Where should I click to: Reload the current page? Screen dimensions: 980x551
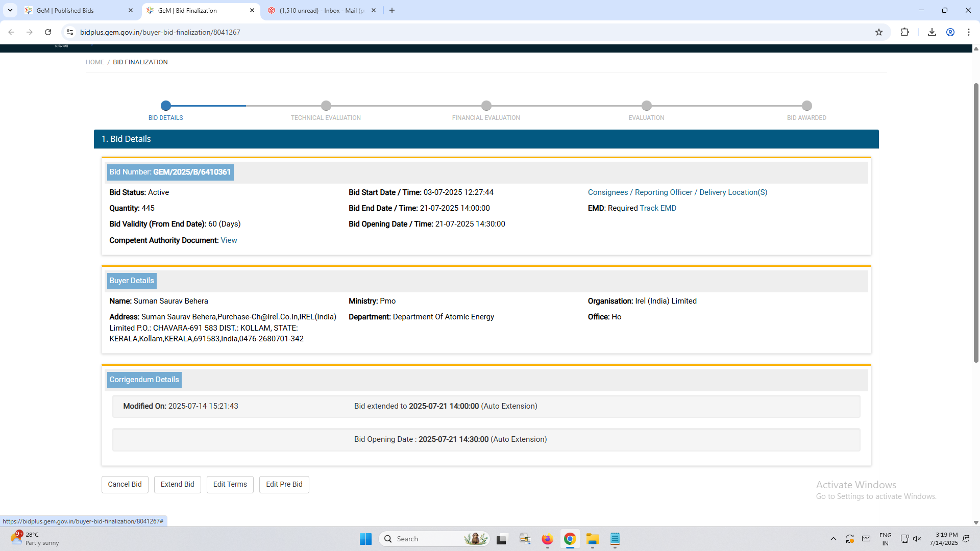pos(48,32)
